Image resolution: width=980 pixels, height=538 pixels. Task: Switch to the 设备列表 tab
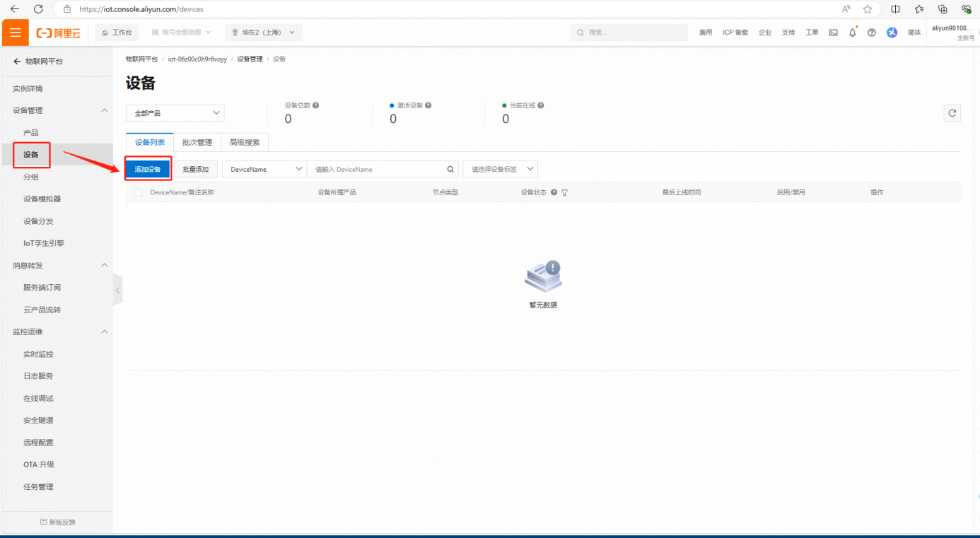[149, 142]
